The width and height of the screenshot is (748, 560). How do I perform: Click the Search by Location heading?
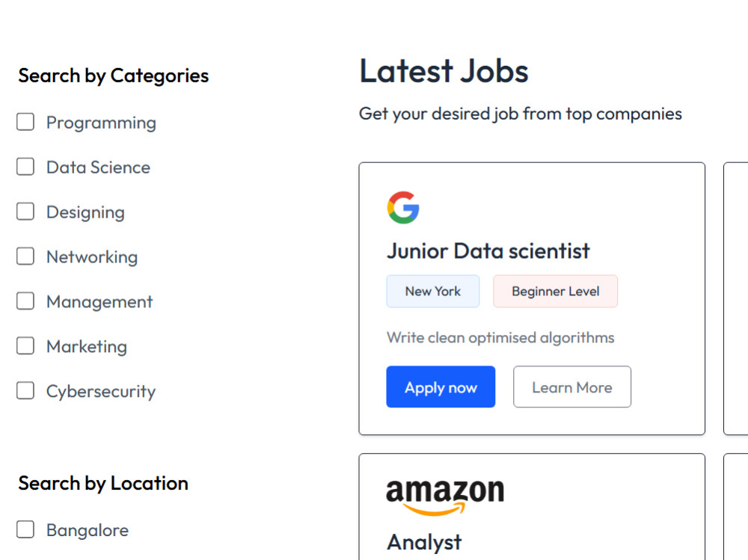click(x=103, y=483)
